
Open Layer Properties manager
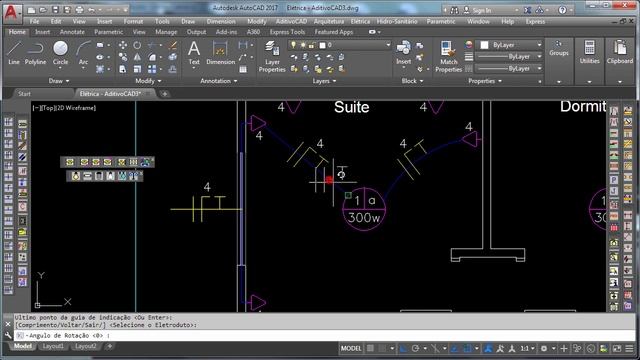tap(272, 56)
